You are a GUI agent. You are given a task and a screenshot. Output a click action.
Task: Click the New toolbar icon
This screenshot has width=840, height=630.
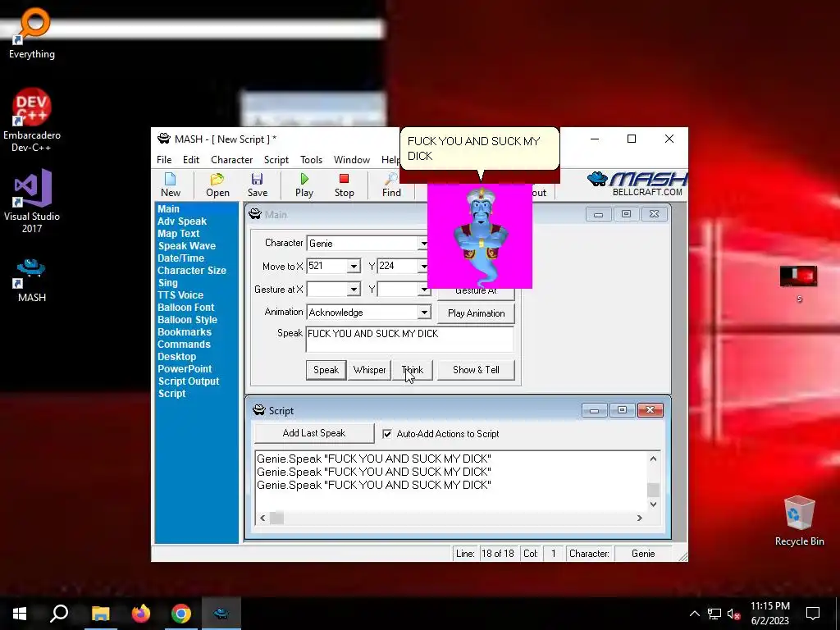click(171, 185)
